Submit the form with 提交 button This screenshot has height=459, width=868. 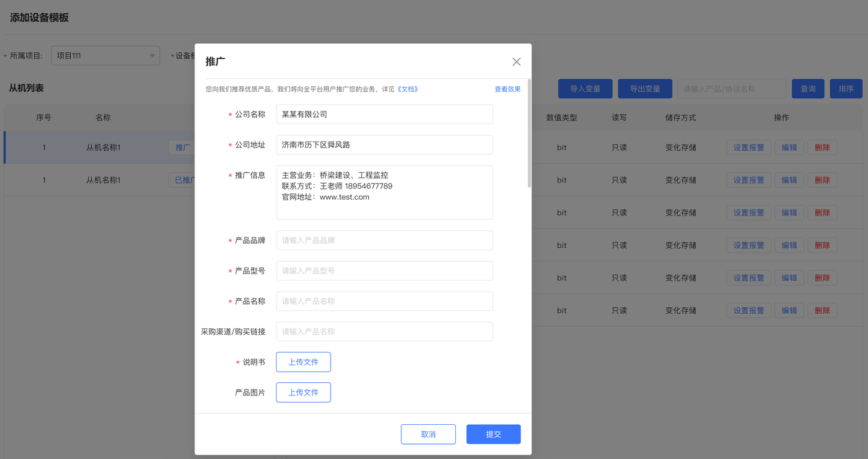pyautogui.click(x=494, y=434)
